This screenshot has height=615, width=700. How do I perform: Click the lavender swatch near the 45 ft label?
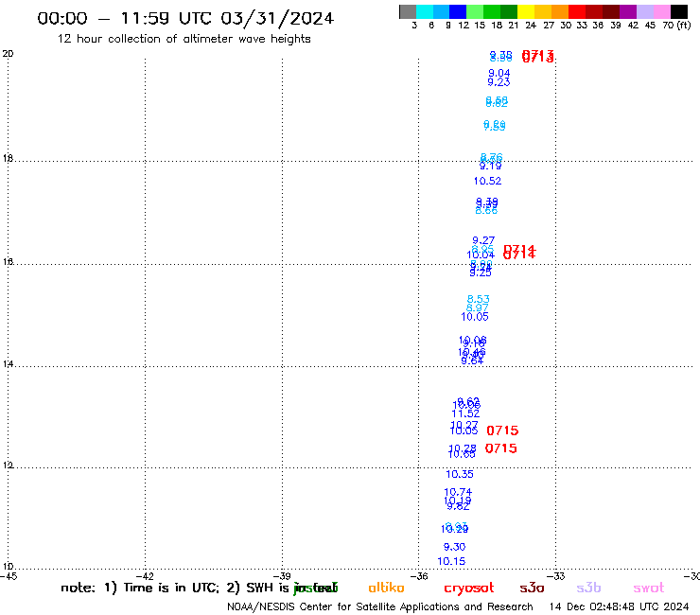(x=644, y=11)
